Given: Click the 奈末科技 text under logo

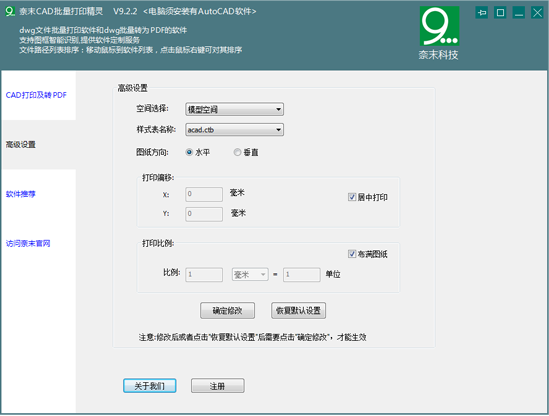Looking at the screenshot, I should [x=438, y=55].
